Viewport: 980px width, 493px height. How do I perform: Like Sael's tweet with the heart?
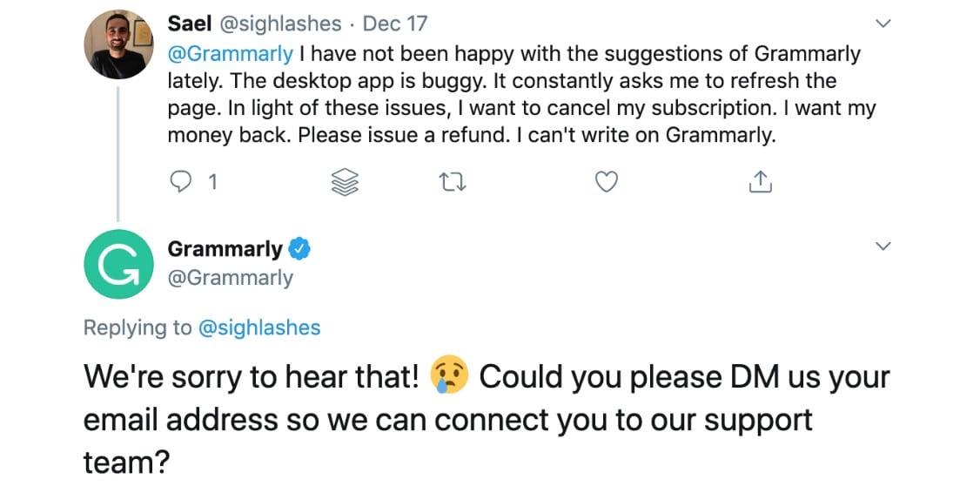[x=606, y=181]
